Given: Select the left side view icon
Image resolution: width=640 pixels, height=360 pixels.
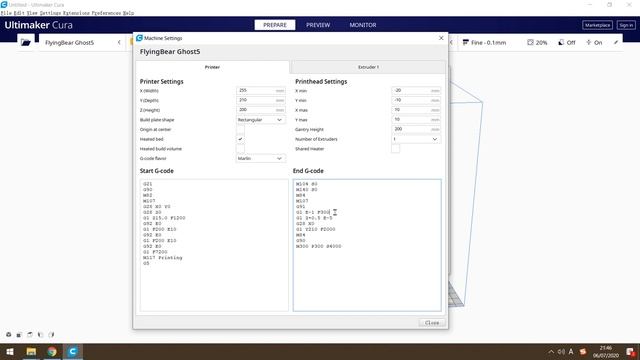Looking at the screenshot, I should [x=40, y=335].
